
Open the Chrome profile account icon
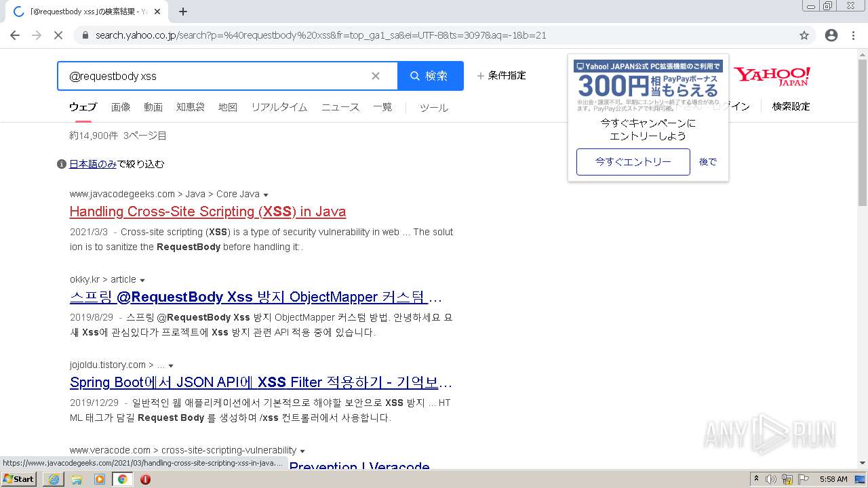[x=831, y=35]
